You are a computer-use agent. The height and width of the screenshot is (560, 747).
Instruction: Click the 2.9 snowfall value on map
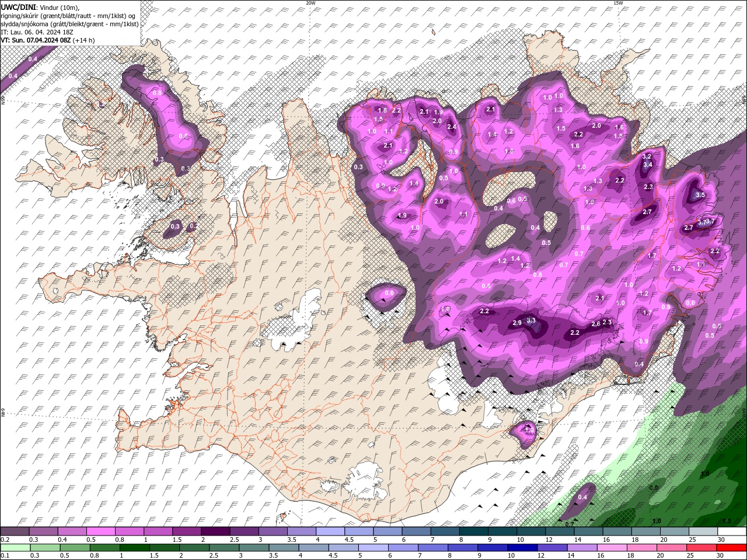[516, 323]
